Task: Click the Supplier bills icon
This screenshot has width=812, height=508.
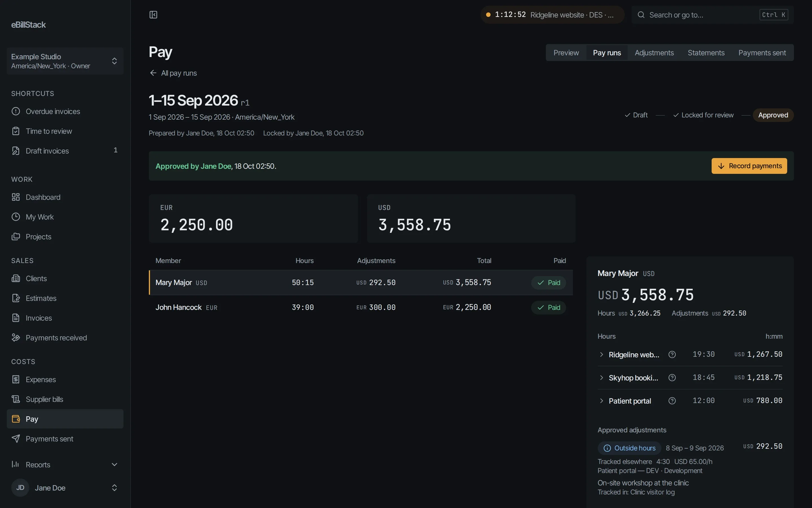Action: pyautogui.click(x=16, y=399)
